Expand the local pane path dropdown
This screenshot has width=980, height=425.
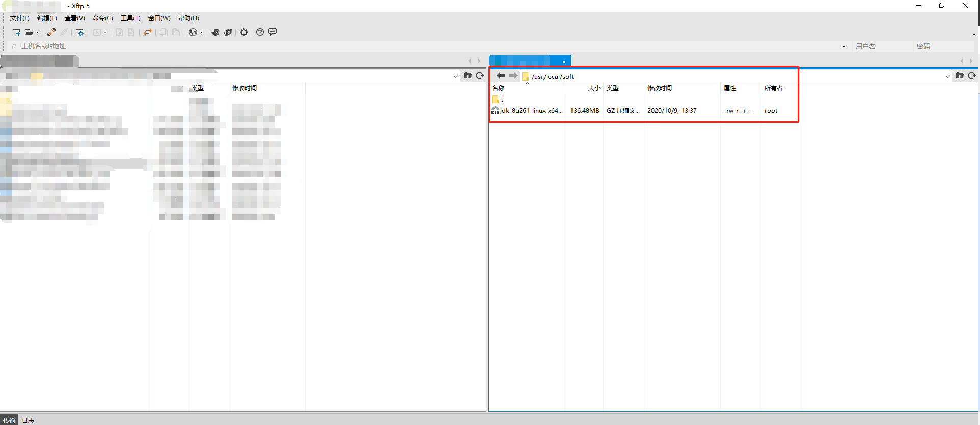456,76
